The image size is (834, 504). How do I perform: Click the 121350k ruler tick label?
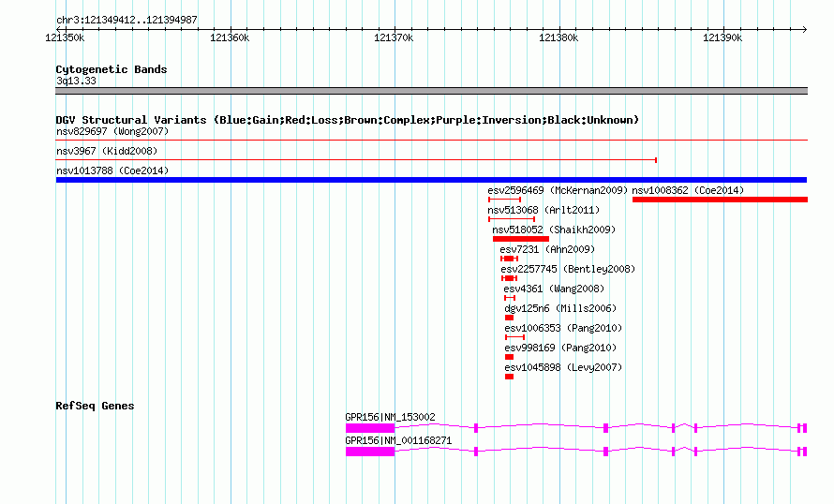click(x=65, y=37)
